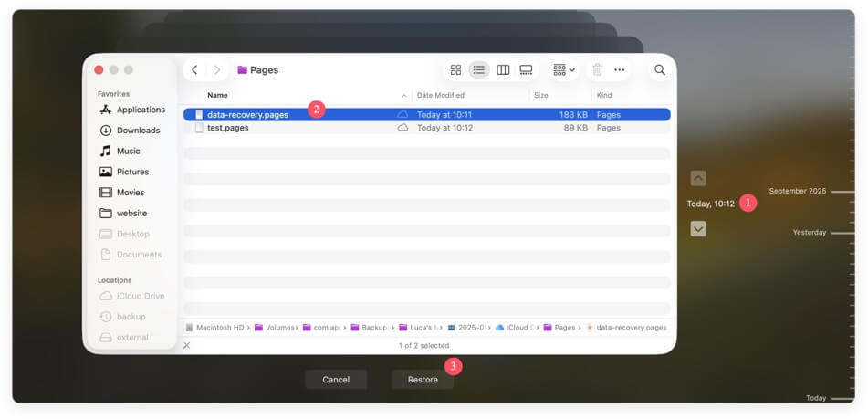Click the trash delete icon
This screenshot has height=419, width=868.
pyautogui.click(x=597, y=69)
